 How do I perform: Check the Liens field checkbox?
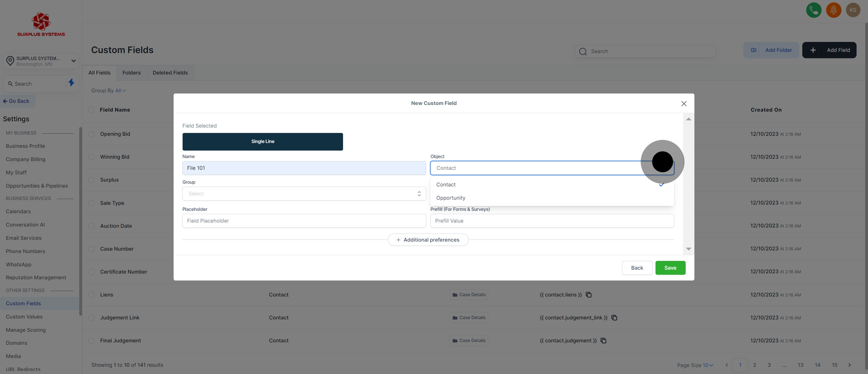91,295
